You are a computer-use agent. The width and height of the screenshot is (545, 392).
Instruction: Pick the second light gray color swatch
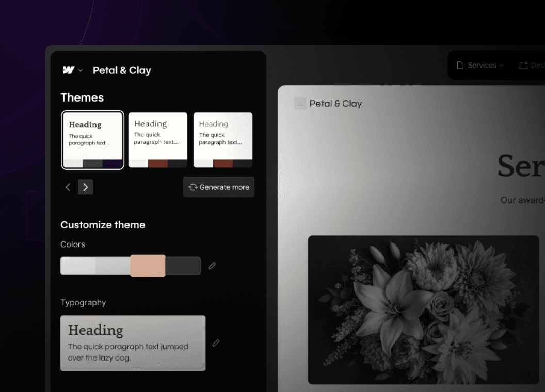coord(113,266)
